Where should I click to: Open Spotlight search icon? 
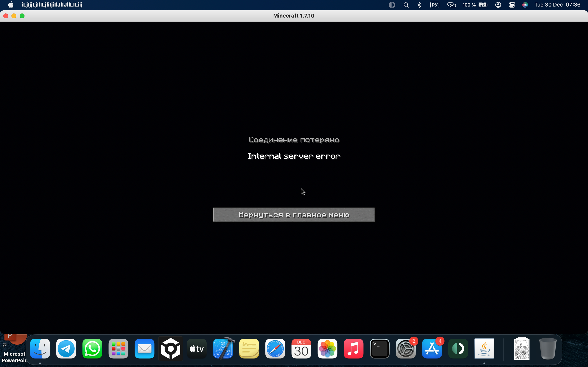point(406,5)
